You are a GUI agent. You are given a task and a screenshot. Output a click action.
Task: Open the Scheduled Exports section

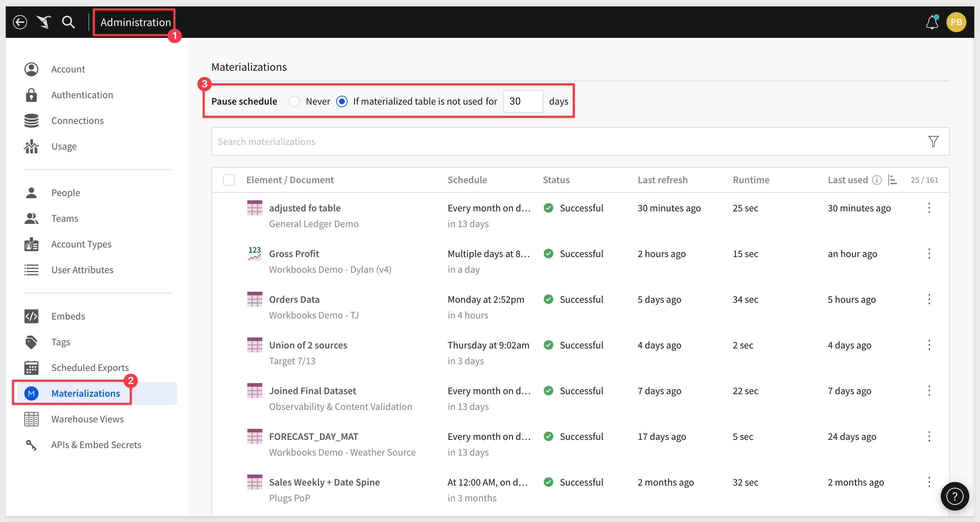point(90,368)
